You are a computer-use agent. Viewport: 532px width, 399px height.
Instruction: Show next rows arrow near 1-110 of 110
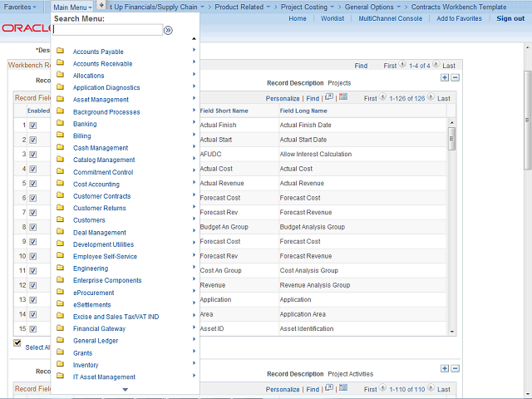(431, 388)
